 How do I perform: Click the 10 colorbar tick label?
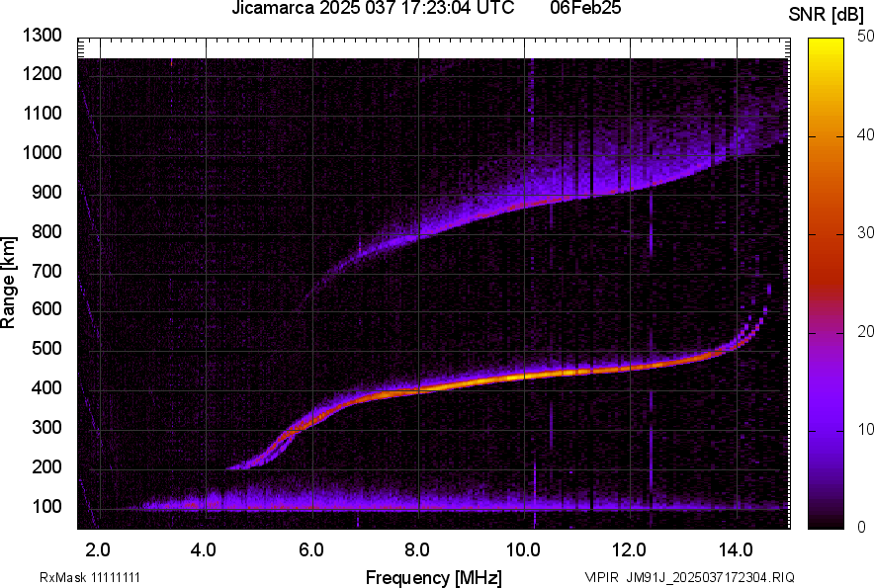click(865, 429)
